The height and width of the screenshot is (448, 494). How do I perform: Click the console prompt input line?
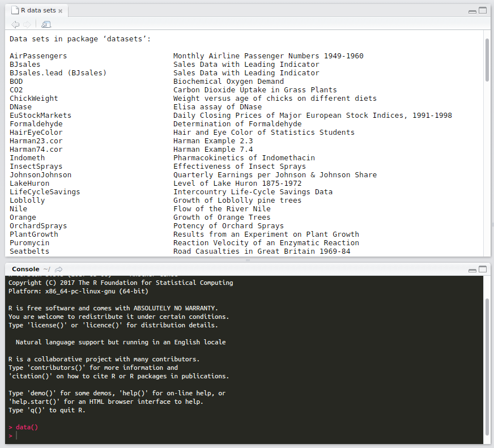244,436
